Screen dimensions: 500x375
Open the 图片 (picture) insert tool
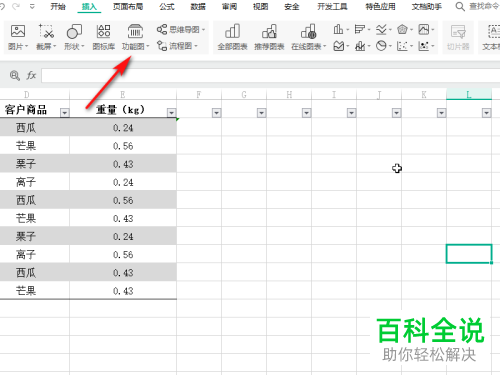(x=18, y=37)
